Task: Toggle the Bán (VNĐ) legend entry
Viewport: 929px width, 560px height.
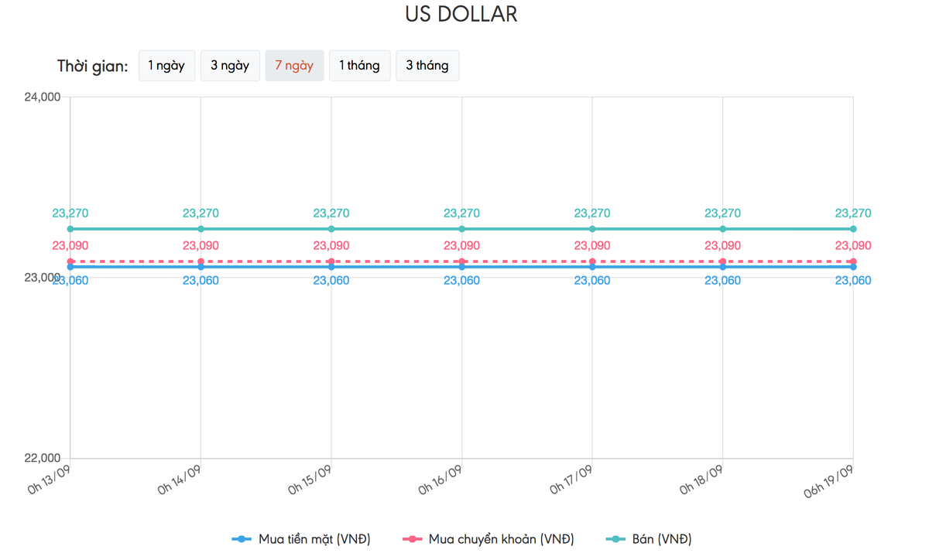Action: coord(662,539)
